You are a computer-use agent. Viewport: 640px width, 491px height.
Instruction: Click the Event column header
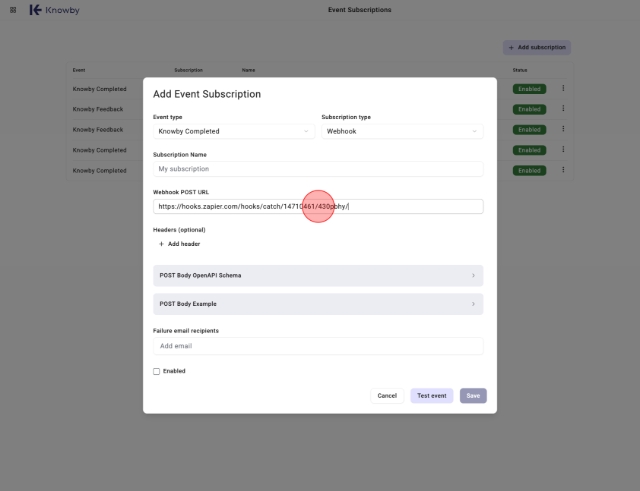click(79, 70)
